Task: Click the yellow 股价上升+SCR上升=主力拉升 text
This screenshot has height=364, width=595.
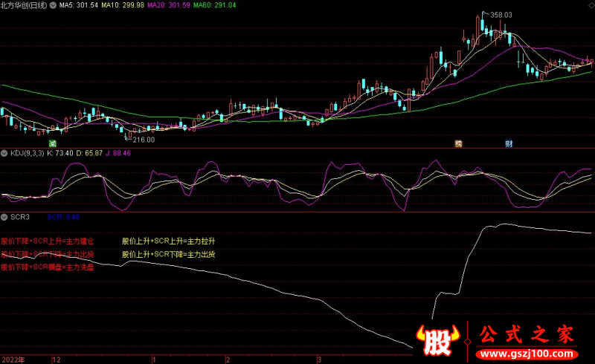Action: (169, 241)
